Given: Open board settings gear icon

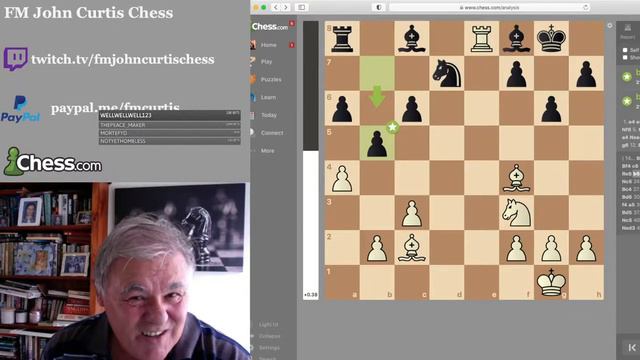Looking at the screenshot, I should click(609, 25).
